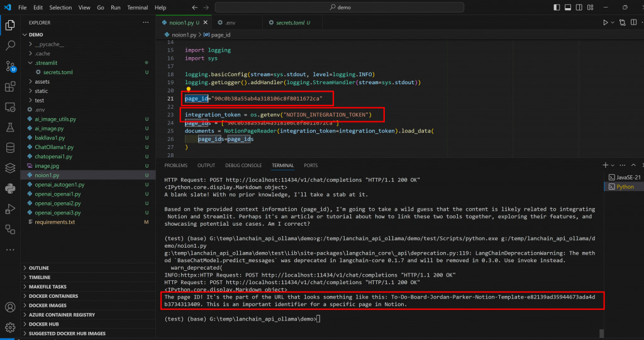The width and height of the screenshot is (644, 340).
Task: Click the terminal vertical scrollbar thumb
Action: click(x=602, y=333)
